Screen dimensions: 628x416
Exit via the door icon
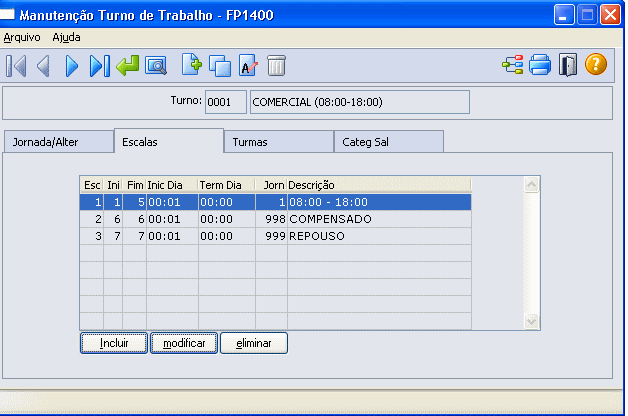(x=568, y=65)
